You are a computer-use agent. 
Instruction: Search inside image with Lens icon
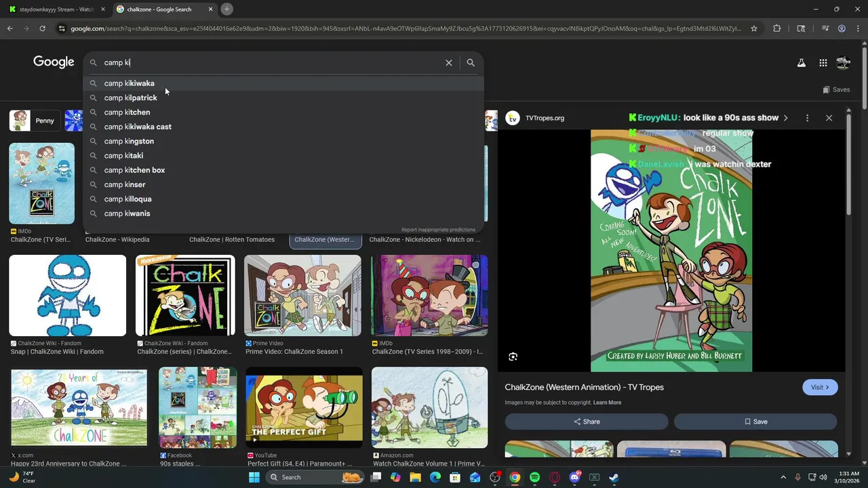pos(513,357)
